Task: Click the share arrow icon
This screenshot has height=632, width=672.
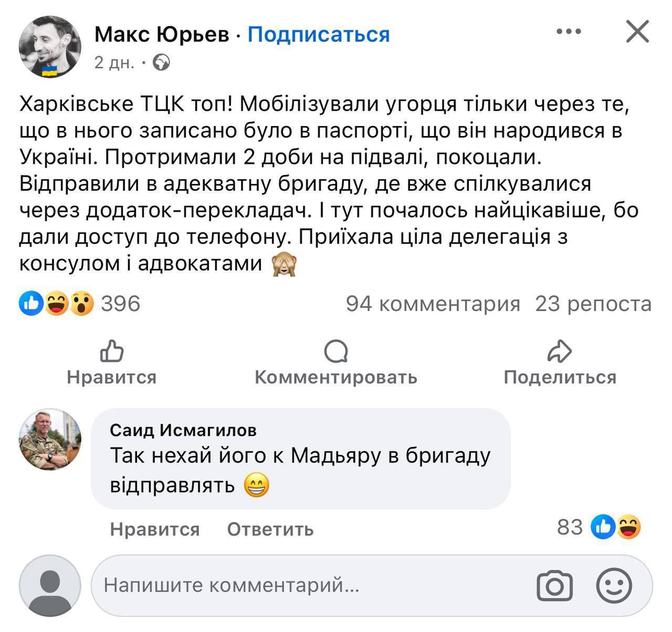Action: 559,351
